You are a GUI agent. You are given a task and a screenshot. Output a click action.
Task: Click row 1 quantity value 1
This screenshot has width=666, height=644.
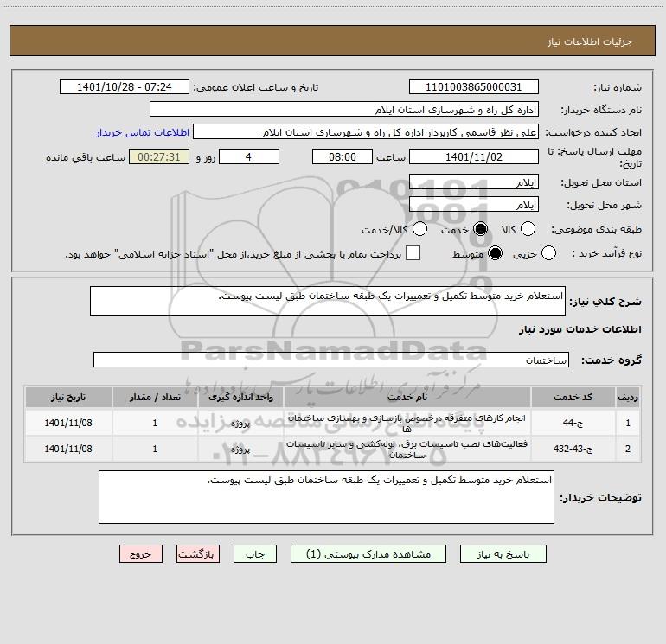pyautogui.click(x=155, y=423)
